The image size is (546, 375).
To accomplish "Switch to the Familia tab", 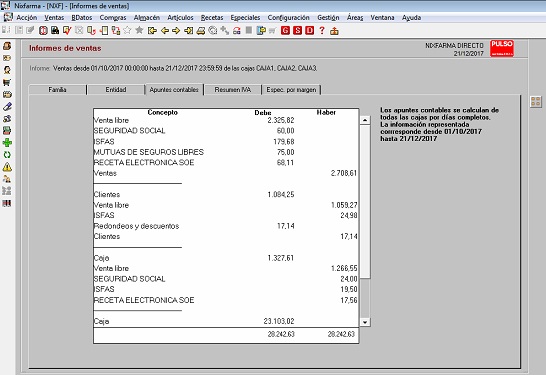I will click(x=57, y=89).
